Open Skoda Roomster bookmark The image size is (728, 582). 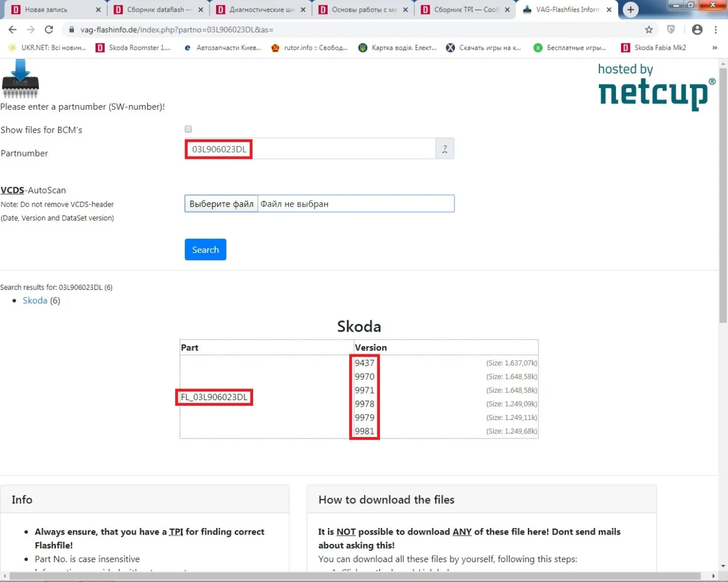[x=134, y=48]
